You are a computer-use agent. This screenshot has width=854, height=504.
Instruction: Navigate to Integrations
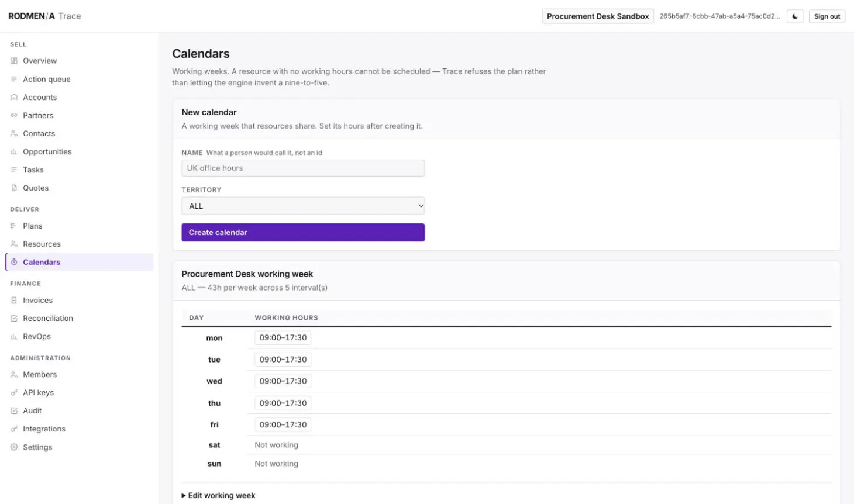[44, 429]
